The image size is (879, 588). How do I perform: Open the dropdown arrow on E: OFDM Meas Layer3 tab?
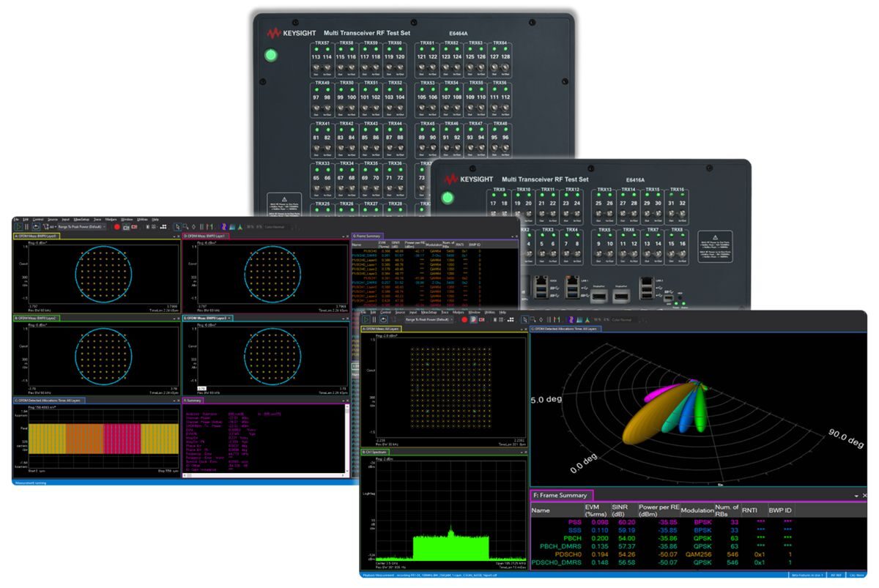point(230,319)
